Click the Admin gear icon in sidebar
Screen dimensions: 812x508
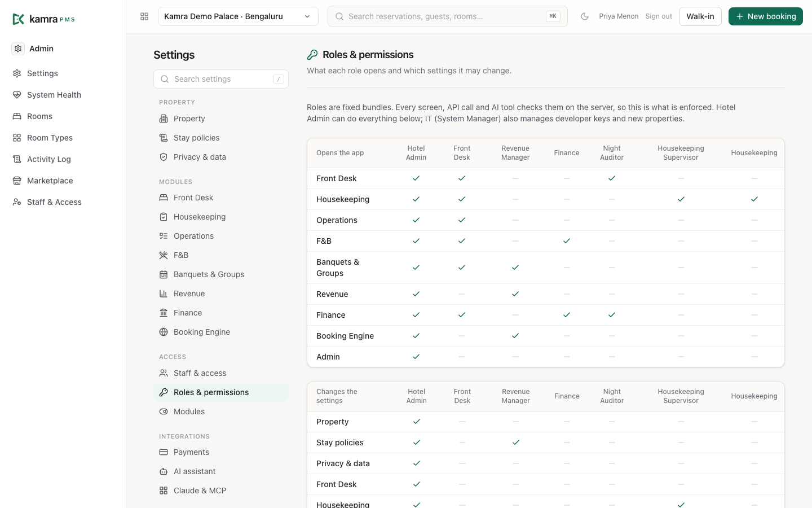point(18,49)
